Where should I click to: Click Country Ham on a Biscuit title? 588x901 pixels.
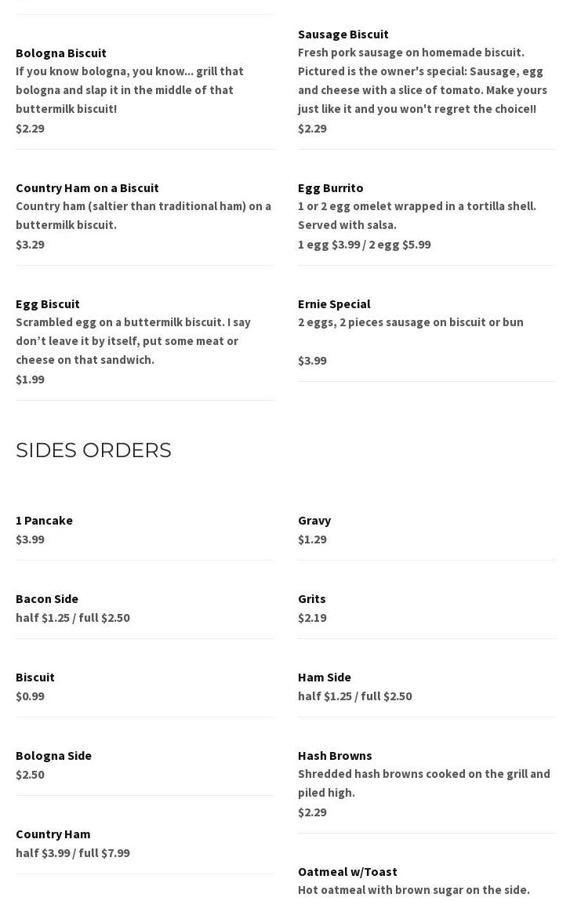[87, 187]
